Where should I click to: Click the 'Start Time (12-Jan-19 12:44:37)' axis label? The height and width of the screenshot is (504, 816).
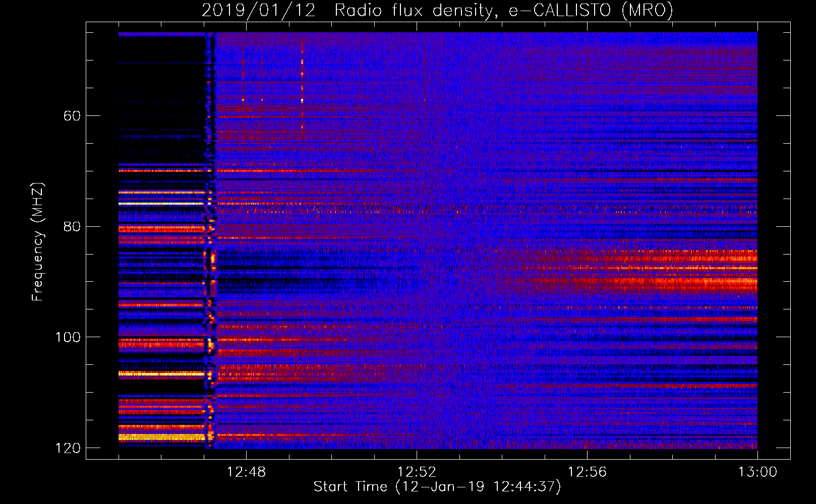point(437,487)
